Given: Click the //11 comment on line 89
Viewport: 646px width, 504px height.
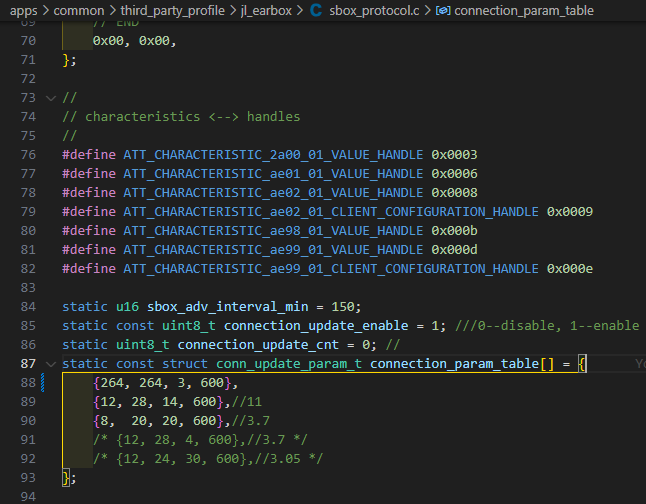Looking at the screenshot, I should click(247, 402).
